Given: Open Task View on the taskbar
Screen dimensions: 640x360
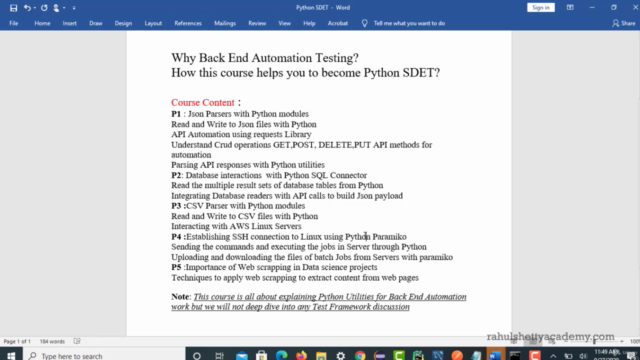Looking at the screenshot, I should pyautogui.click(x=219, y=356).
